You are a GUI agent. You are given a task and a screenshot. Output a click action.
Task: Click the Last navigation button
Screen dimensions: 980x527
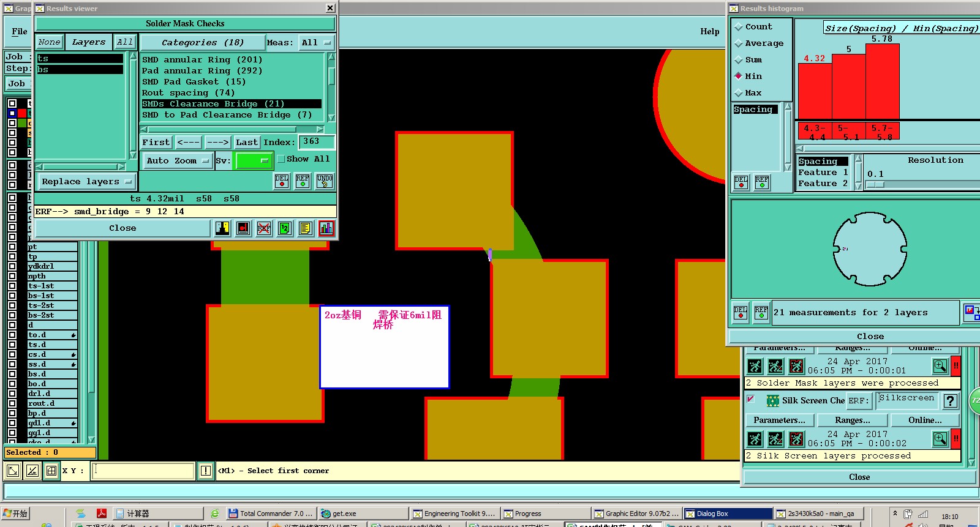coord(247,142)
